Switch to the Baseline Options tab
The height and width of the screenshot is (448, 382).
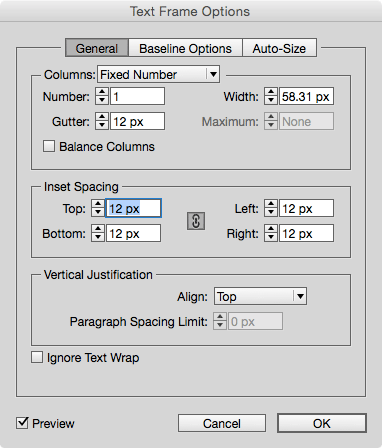pos(185,48)
